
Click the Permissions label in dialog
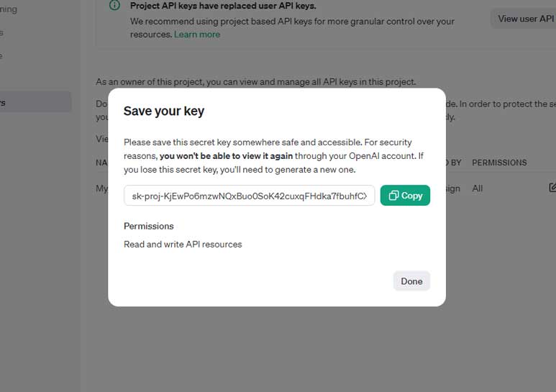coord(149,226)
